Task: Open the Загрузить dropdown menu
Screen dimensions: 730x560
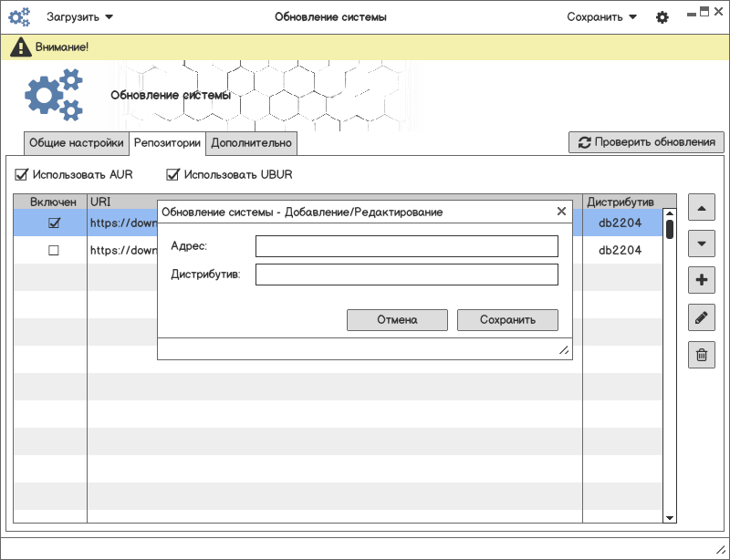Action: click(80, 17)
